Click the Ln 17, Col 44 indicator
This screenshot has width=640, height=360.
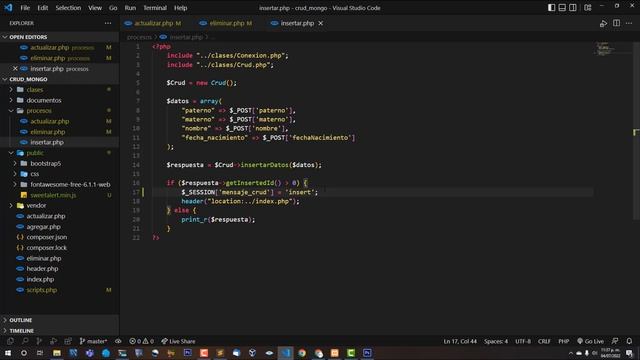coord(460,341)
